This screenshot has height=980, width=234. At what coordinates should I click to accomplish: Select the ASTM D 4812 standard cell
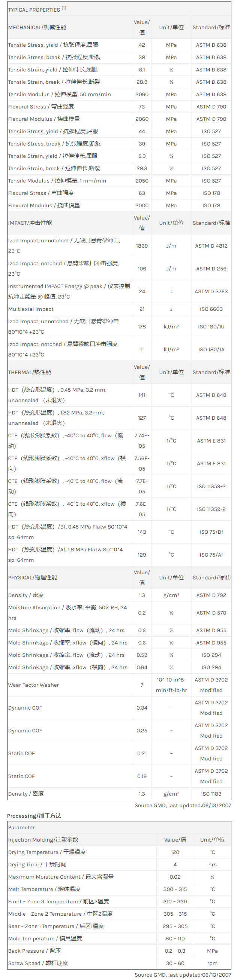click(211, 246)
